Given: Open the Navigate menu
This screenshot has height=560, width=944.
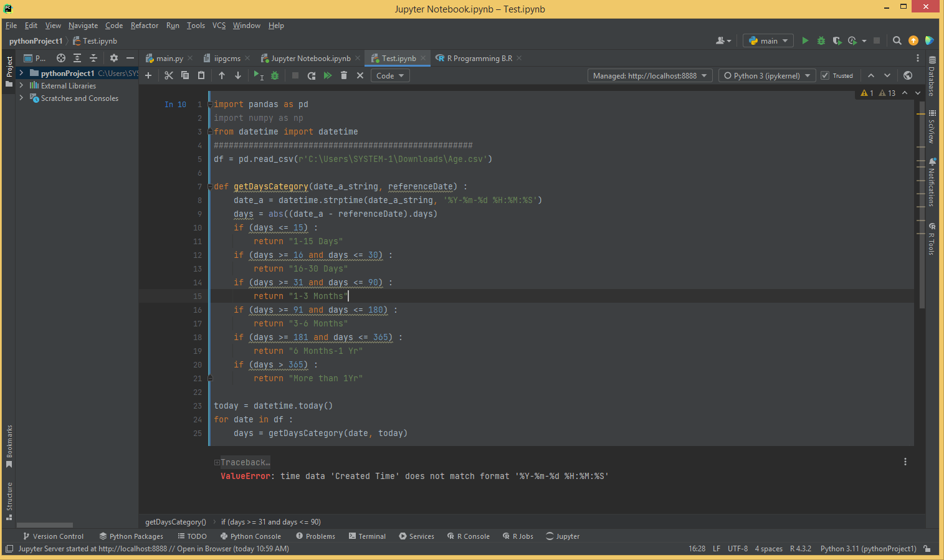Looking at the screenshot, I should coord(83,26).
